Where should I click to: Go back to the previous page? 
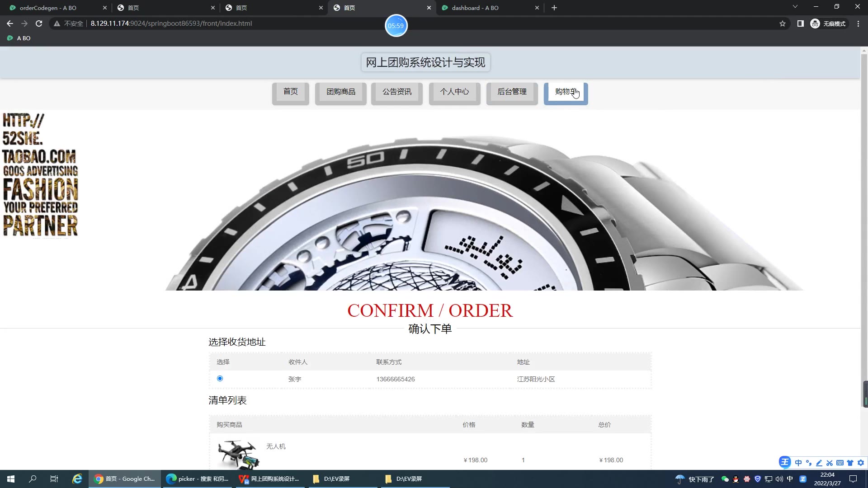(x=10, y=23)
